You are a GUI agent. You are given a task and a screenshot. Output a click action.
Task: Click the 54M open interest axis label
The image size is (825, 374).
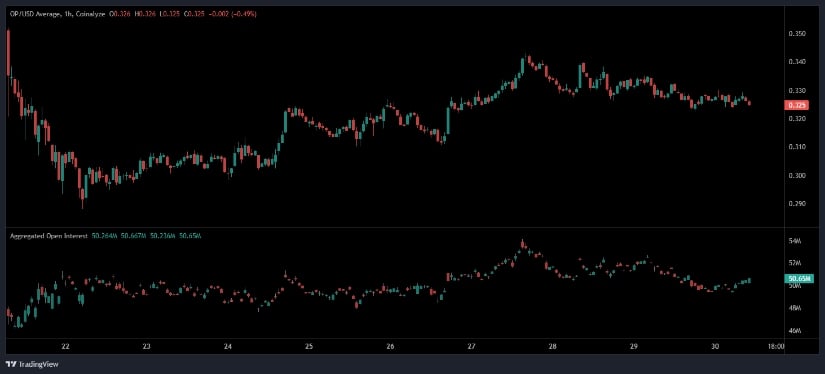pyautogui.click(x=794, y=241)
